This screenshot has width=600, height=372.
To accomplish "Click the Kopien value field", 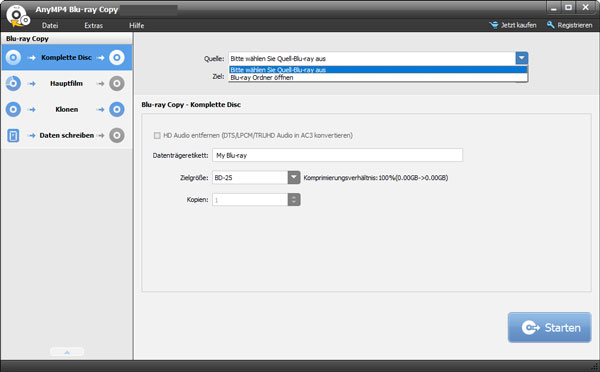I will point(250,199).
